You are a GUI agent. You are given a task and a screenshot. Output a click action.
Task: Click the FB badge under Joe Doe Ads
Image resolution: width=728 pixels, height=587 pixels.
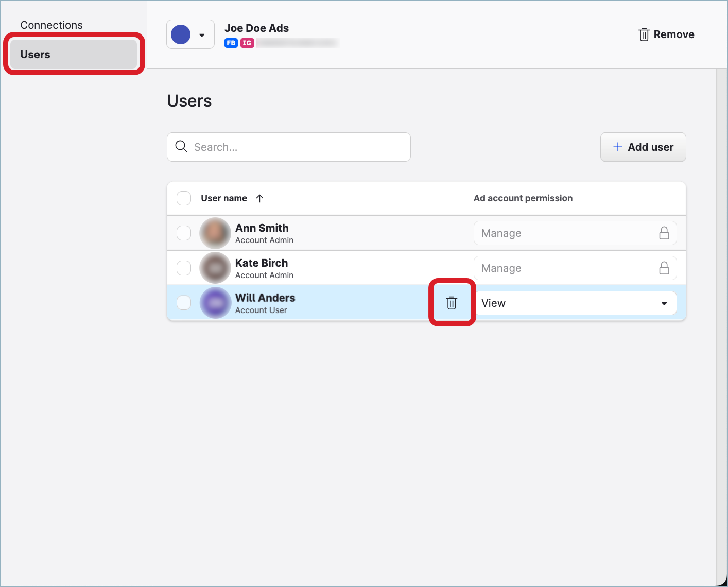231,43
